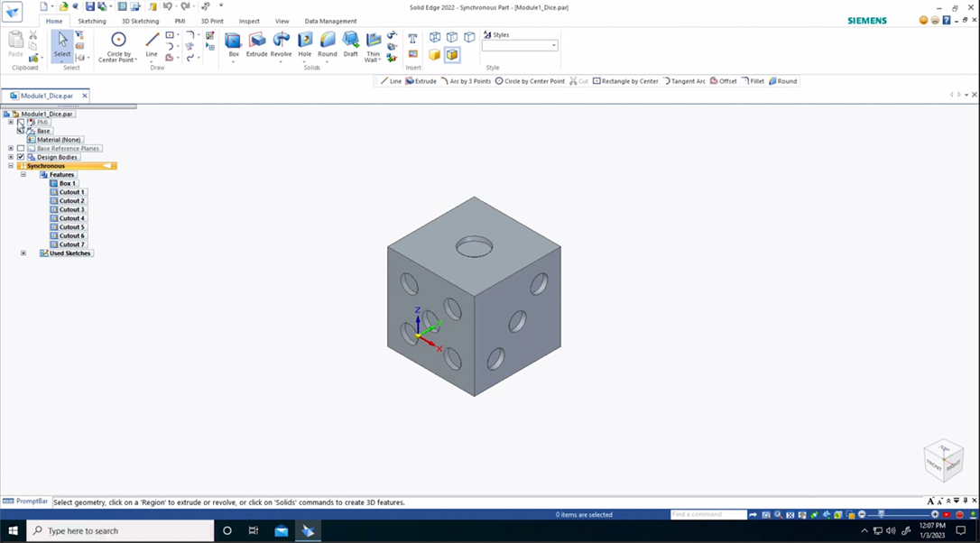
Task: Click Round in the shortcut bar
Action: pyautogui.click(x=782, y=81)
